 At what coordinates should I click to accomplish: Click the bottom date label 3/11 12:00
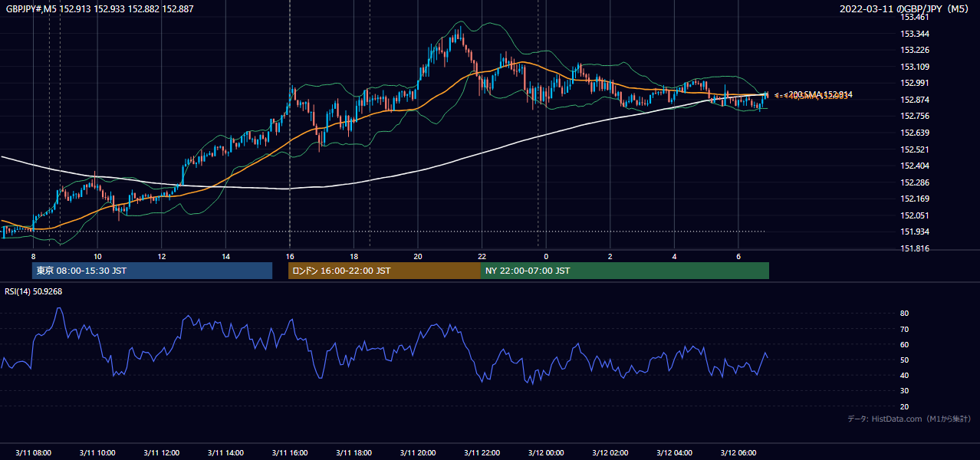click(x=161, y=453)
